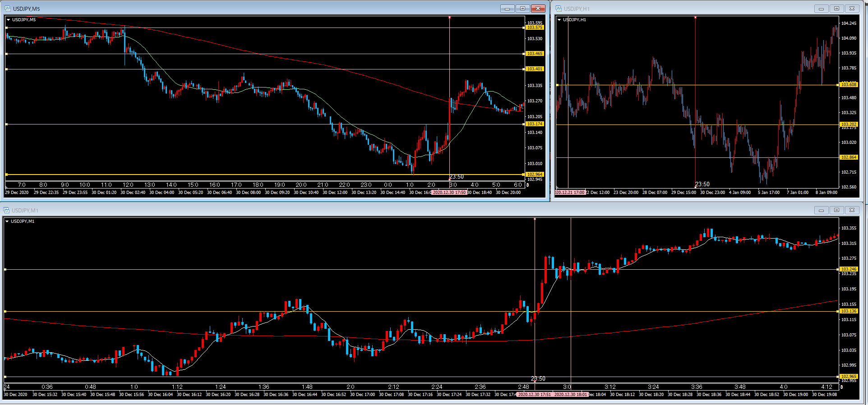Select the 103.575 price label in M5 chart

pos(535,28)
